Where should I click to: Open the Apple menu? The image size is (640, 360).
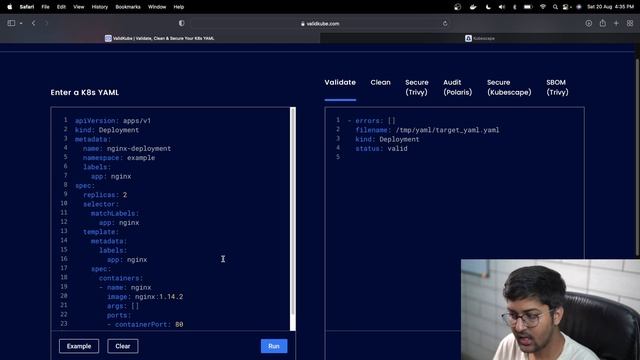[9, 7]
